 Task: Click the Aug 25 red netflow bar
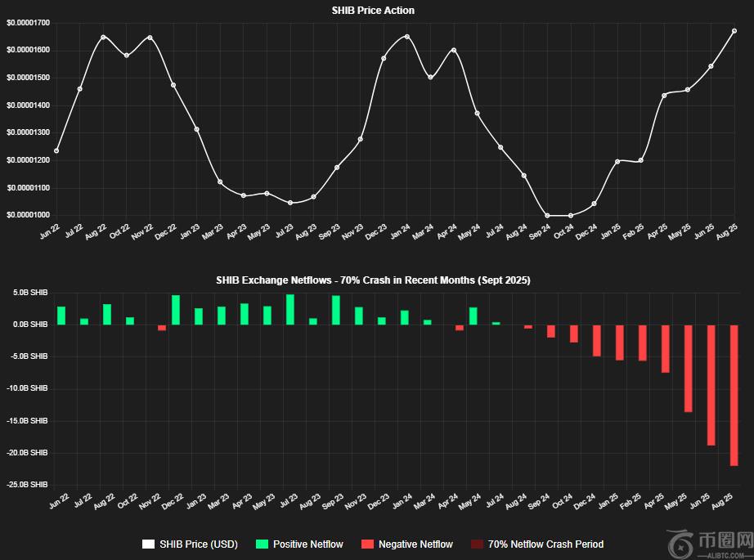(734, 395)
